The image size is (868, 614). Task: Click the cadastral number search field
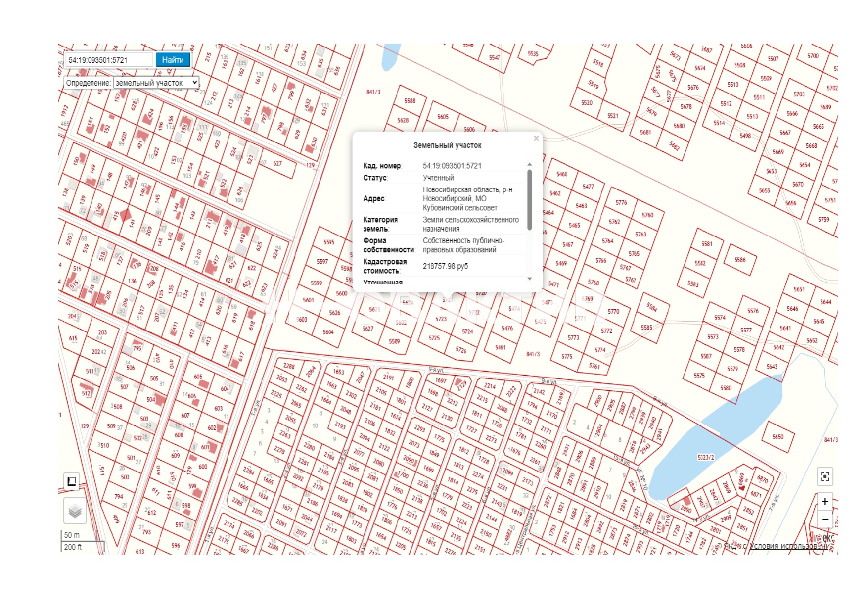click(x=109, y=60)
